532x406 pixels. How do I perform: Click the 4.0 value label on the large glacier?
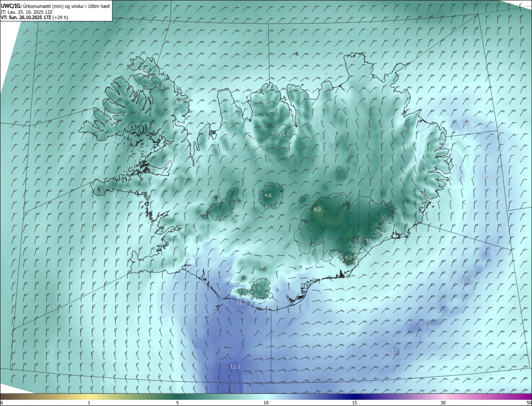[x=317, y=210]
